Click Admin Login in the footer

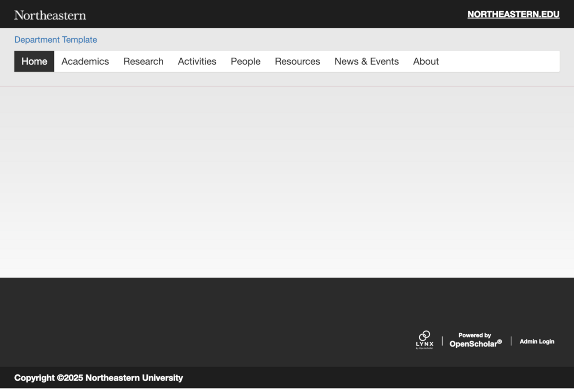[537, 341]
